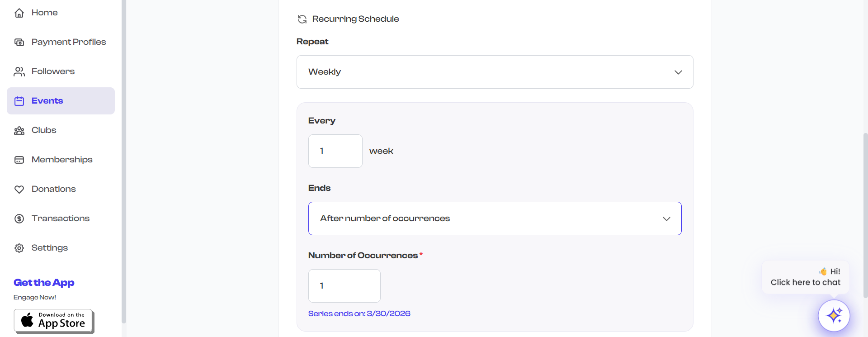The width and height of the screenshot is (868, 337).
Task: Click the Payment Profiles icon
Action: [19, 43]
